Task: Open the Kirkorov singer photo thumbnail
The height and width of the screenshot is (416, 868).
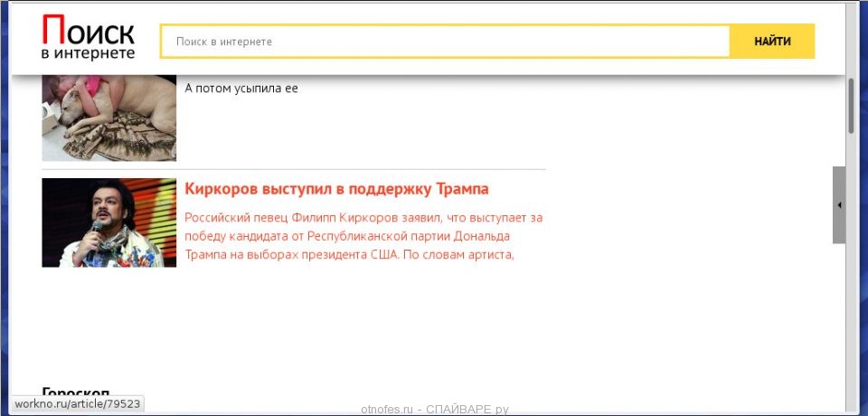Action: [x=108, y=222]
